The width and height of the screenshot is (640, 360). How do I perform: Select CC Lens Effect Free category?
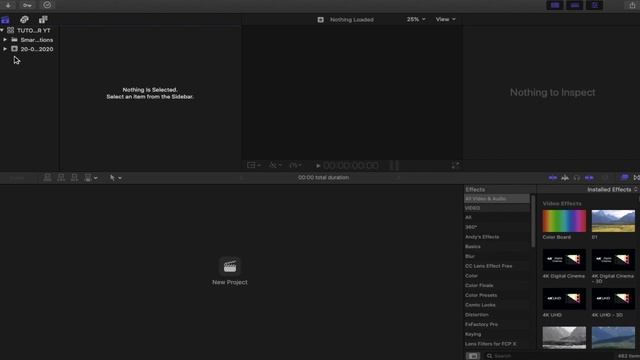[x=497, y=266]
